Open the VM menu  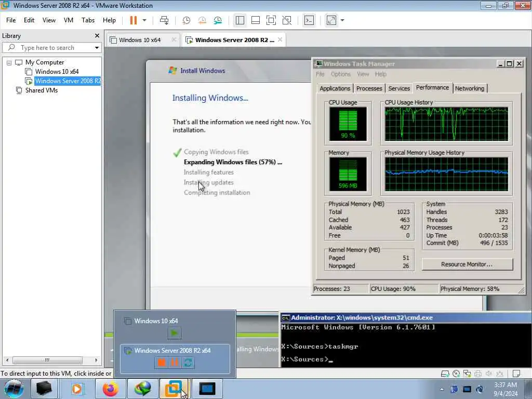pyautogui.click(x=69, y=20)
